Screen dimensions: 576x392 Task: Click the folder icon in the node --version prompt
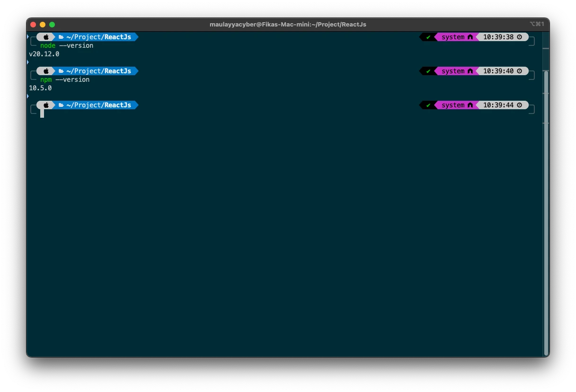pos(61,37)
